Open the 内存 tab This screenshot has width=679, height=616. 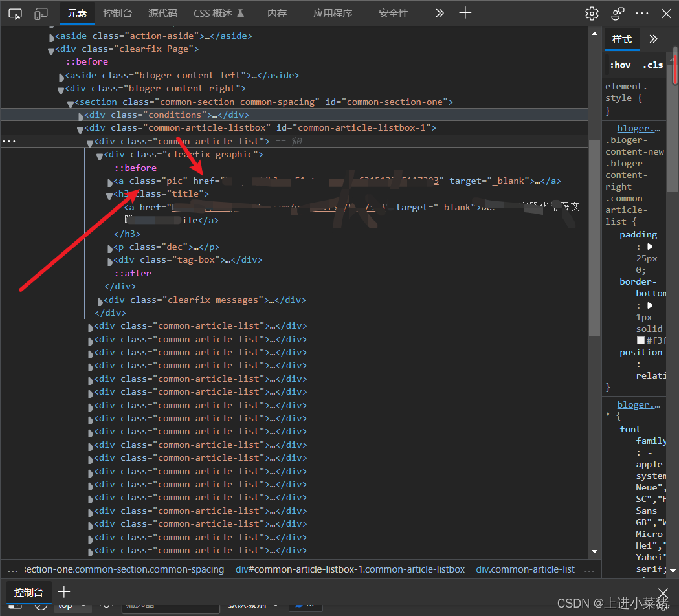coord(277,14)
